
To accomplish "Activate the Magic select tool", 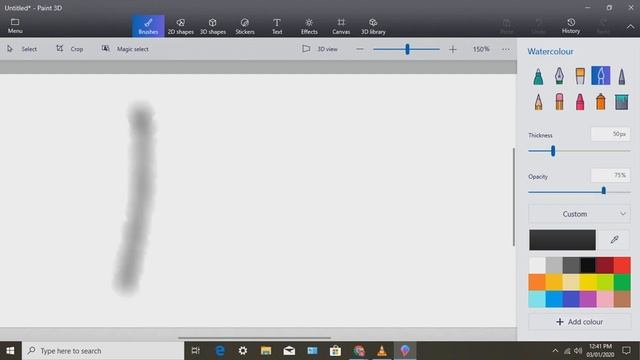I will pyautogui.click(x=125, y=49).
